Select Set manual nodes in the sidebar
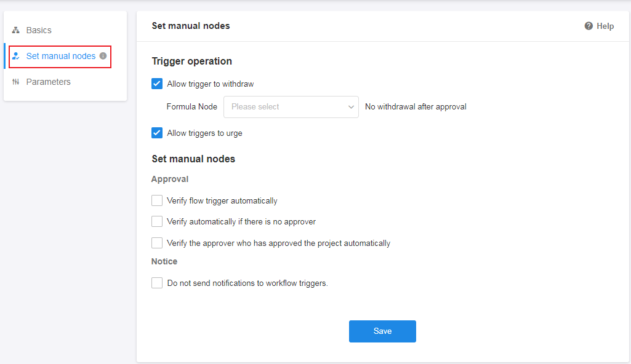Viewport: 631px width, 364px height. pos(60,56)
